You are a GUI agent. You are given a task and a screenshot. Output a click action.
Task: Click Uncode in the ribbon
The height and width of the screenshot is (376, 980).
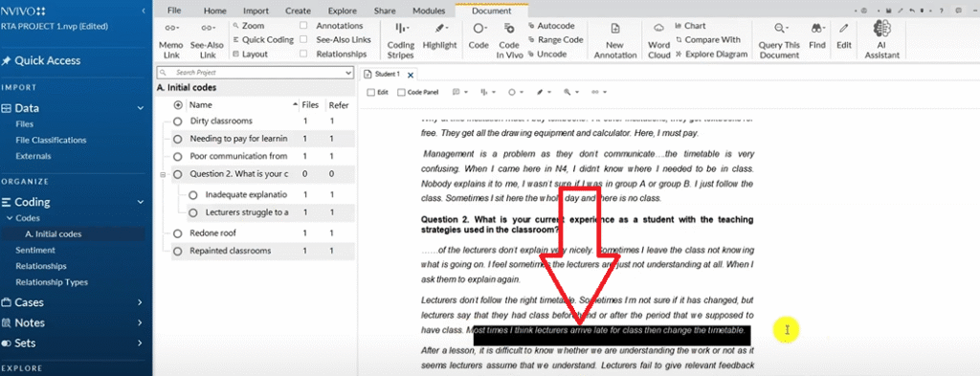click(x=546, y=54)
